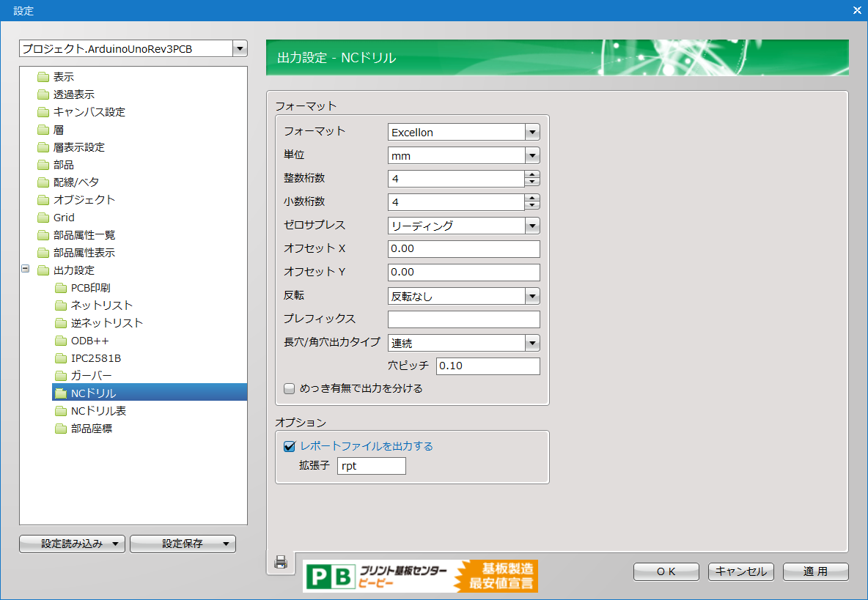Click the オフセット X input field
Screen dimensions: 868x600
click(x=463, y=249)
